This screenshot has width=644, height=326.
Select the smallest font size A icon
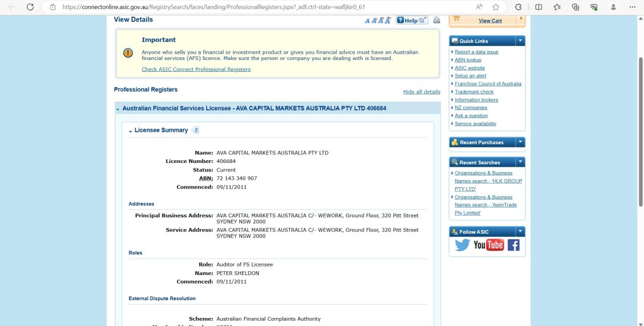pos(368,20)
